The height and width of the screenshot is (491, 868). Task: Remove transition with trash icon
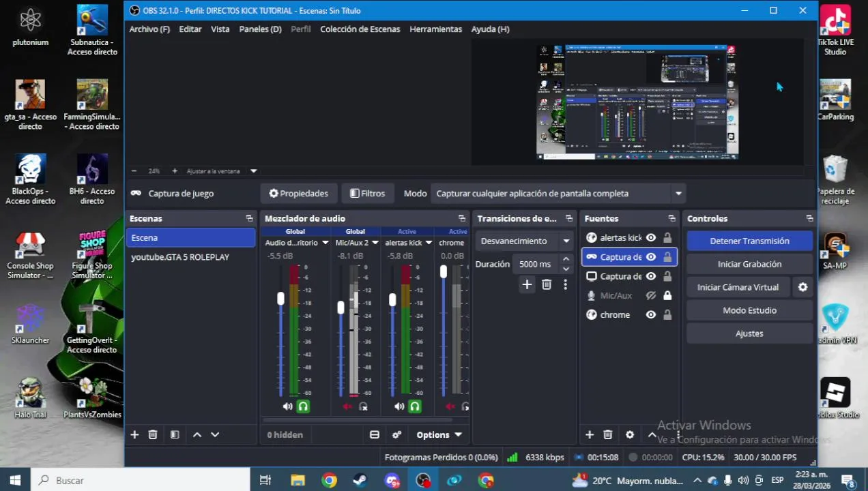click(547, 284)
